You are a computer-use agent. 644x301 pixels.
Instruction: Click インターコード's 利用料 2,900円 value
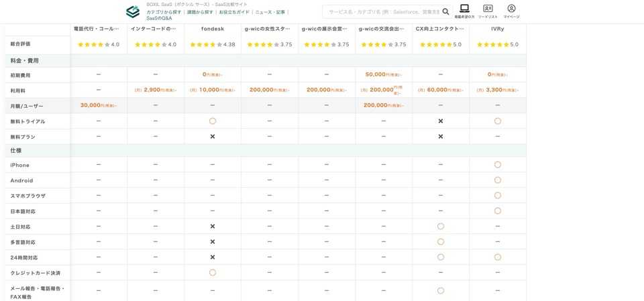coord(155,90)
